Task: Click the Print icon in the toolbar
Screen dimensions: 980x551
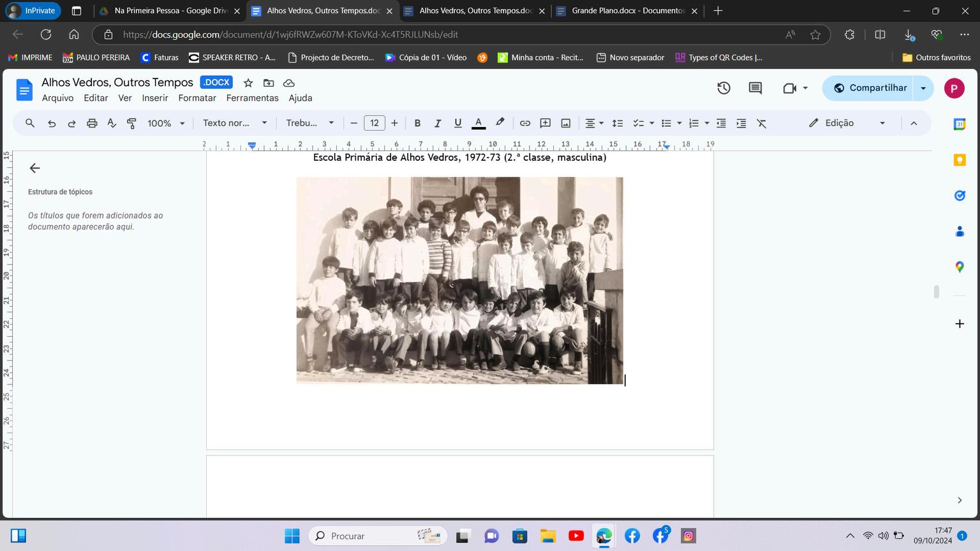Action: (92, 123)
